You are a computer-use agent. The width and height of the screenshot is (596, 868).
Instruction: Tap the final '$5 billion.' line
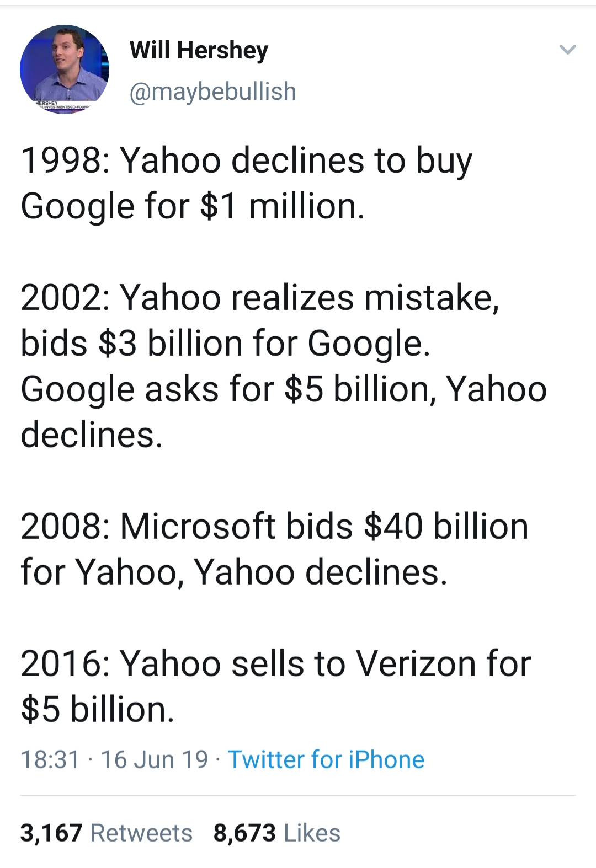point(98,709)
